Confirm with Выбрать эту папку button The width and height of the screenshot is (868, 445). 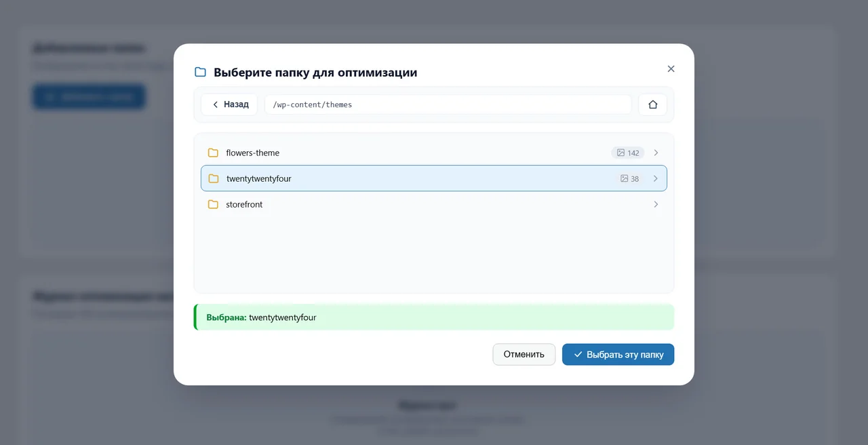click(618, 354)
